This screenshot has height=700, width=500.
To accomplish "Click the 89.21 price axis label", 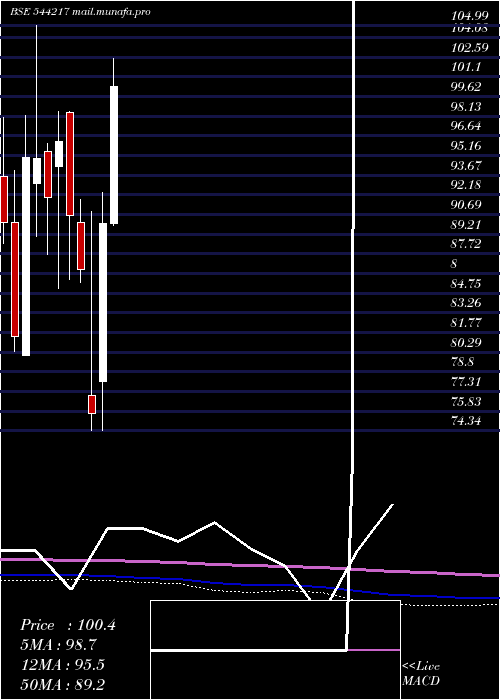I will tap(466, 224).
